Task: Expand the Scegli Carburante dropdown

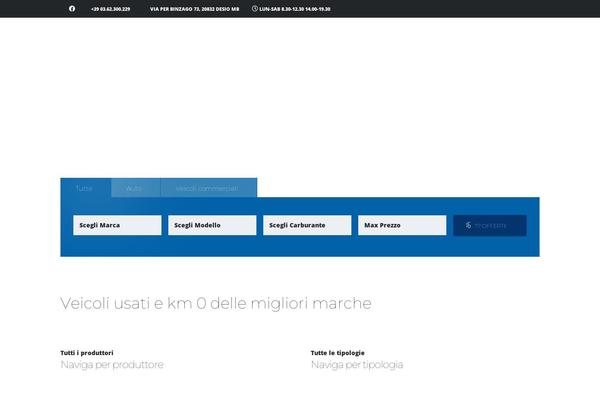Action: point(307,225)
